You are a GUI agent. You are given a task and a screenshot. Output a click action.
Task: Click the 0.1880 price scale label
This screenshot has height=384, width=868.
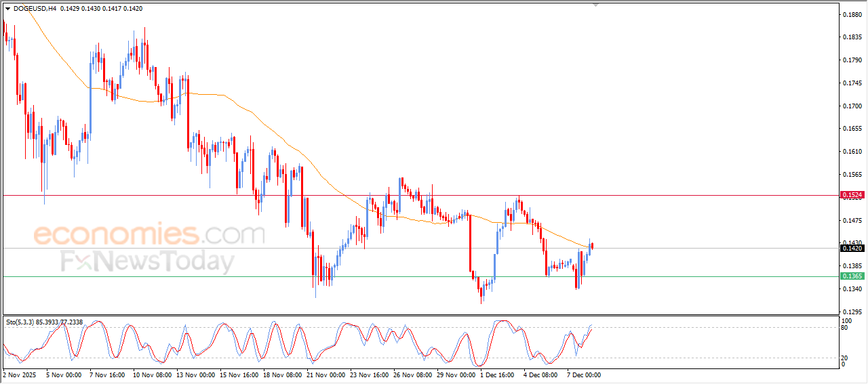tap(850, 14)
